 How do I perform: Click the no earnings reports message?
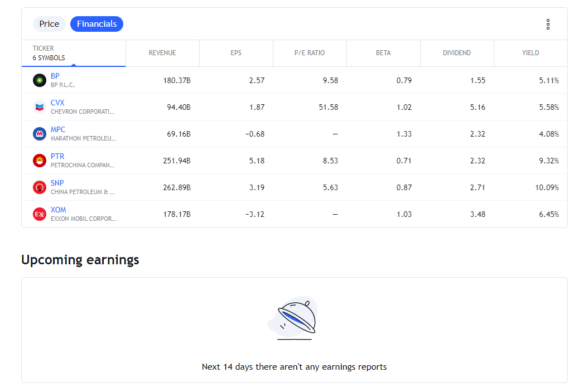coord(295,367)
